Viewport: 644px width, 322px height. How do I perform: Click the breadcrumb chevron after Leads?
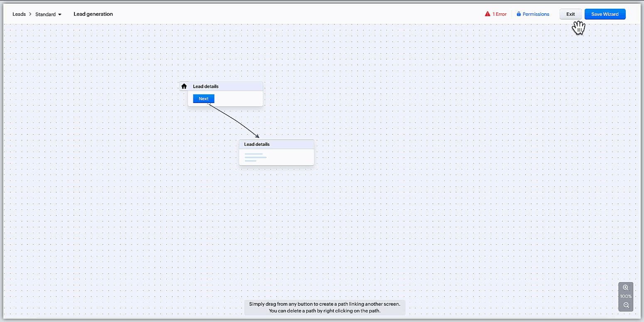pos(30,14)
